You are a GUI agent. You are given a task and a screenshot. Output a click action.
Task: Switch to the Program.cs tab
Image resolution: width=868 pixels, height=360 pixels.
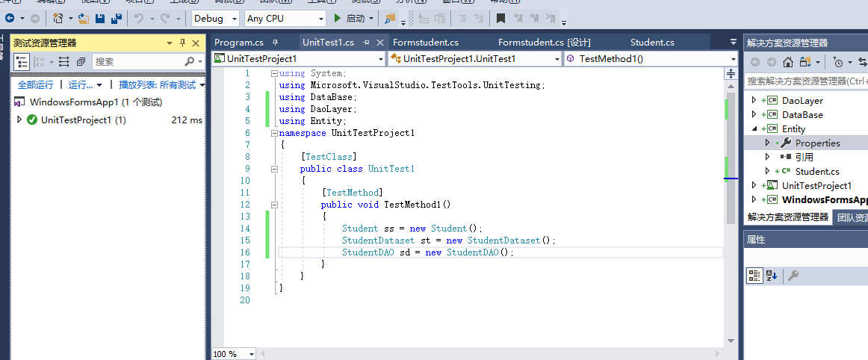pos(239,43)
